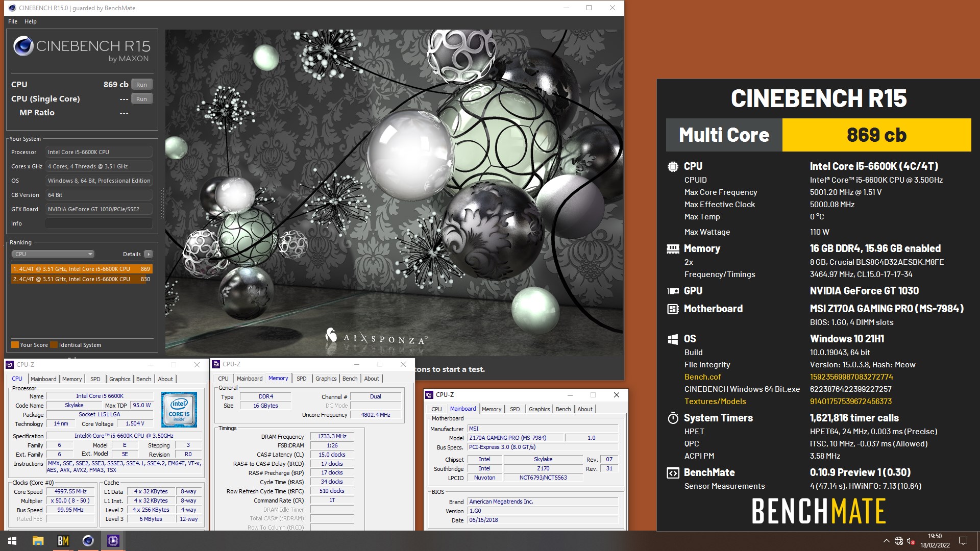The height and width of the screenshot is (551, 980).
Task: Click the Z170A GAMING PRO model field
Action: coord(516,438)
